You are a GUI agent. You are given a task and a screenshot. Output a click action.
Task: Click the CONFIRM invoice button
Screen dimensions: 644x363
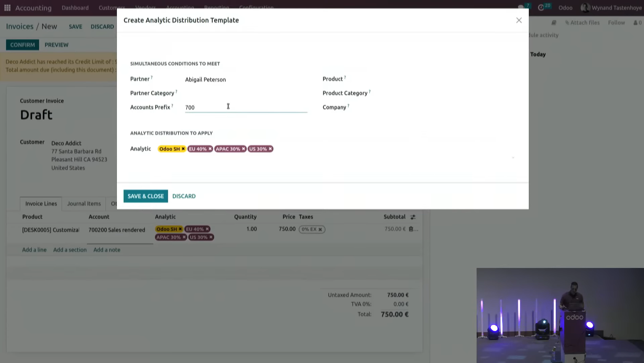[23, 45]
